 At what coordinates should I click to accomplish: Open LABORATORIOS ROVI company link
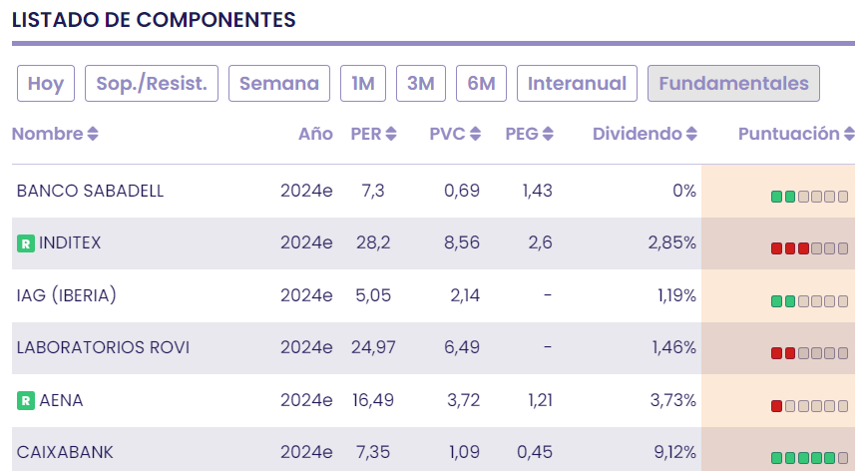103,348
